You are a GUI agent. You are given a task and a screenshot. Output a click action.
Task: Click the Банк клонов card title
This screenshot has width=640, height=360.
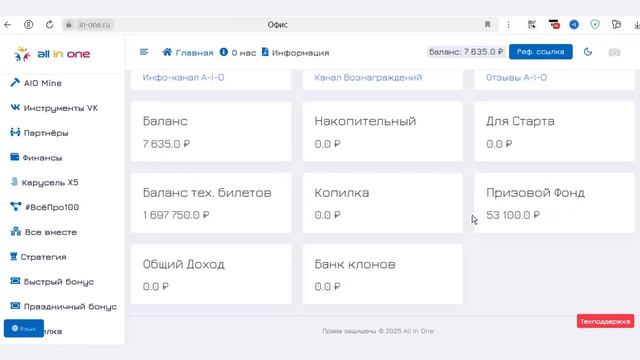pyautogui.click(x=355, y=264)
